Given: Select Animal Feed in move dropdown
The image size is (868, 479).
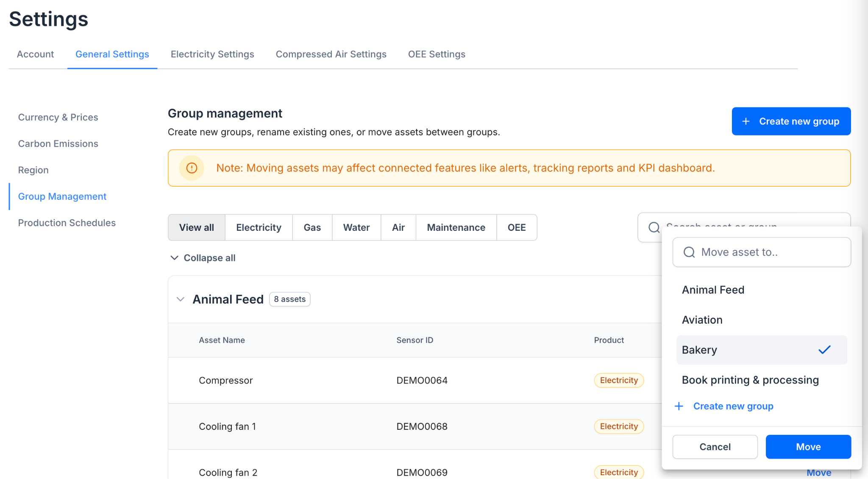Looking at the screenshot, I should (x=713, y=290).
